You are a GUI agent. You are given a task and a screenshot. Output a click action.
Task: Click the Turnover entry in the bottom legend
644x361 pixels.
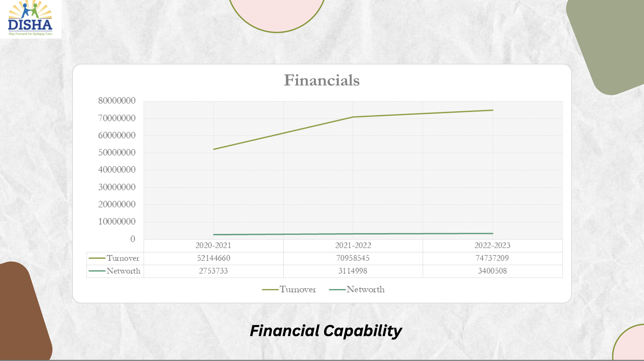click(x=298, y=289)
